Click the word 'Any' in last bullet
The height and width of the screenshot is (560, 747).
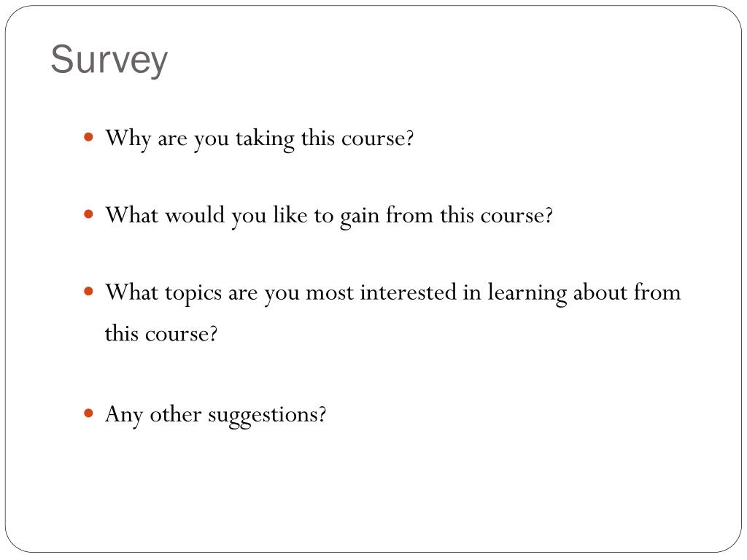pos(124,415)
